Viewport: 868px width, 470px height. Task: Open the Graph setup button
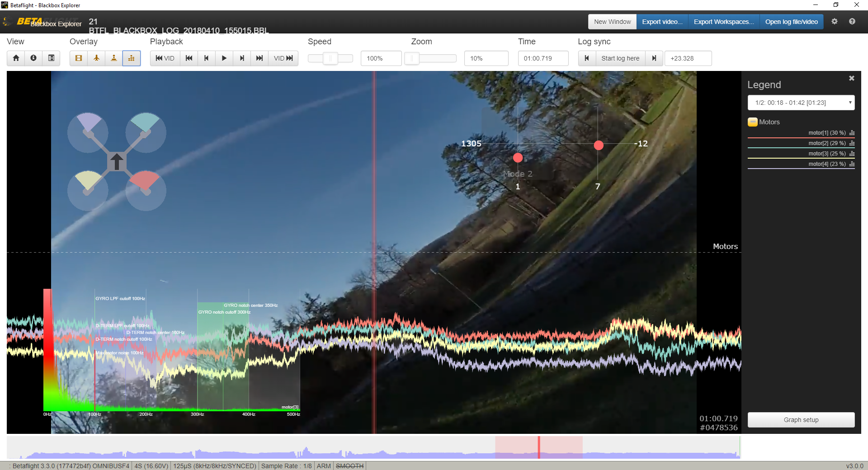click(x=801, y=419)
